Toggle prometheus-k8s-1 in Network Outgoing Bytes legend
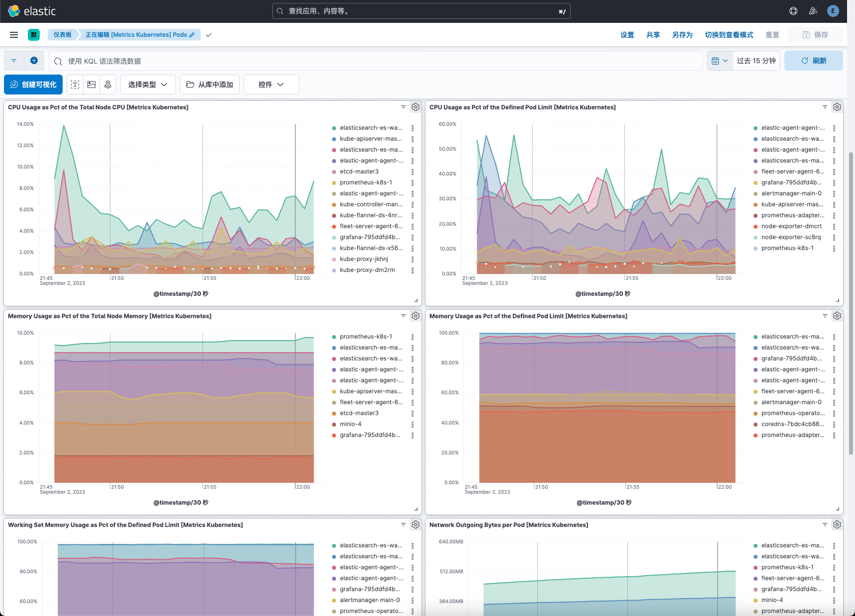855x616 pixels. click(787, 567)
